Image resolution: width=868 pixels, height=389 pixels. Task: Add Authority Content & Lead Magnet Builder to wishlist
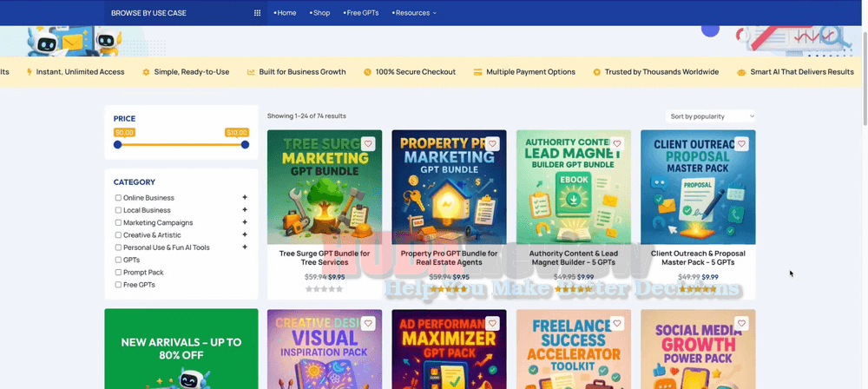tap(617, 144)
